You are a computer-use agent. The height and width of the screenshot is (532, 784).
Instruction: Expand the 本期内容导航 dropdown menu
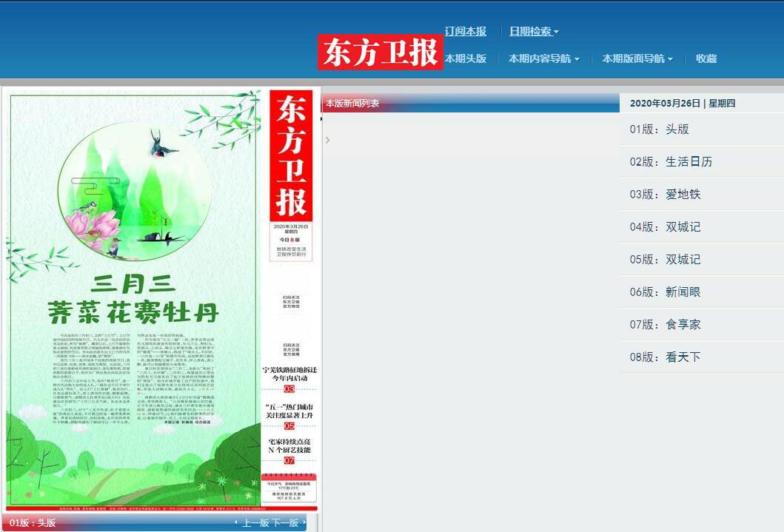pyautogui.click(x=543, y=58)
